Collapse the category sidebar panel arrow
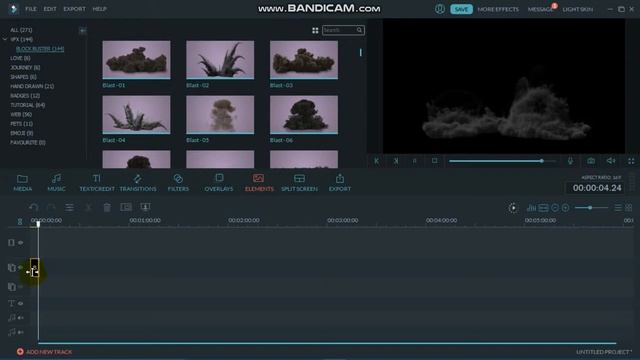The image size is (640, 360). 82,31
